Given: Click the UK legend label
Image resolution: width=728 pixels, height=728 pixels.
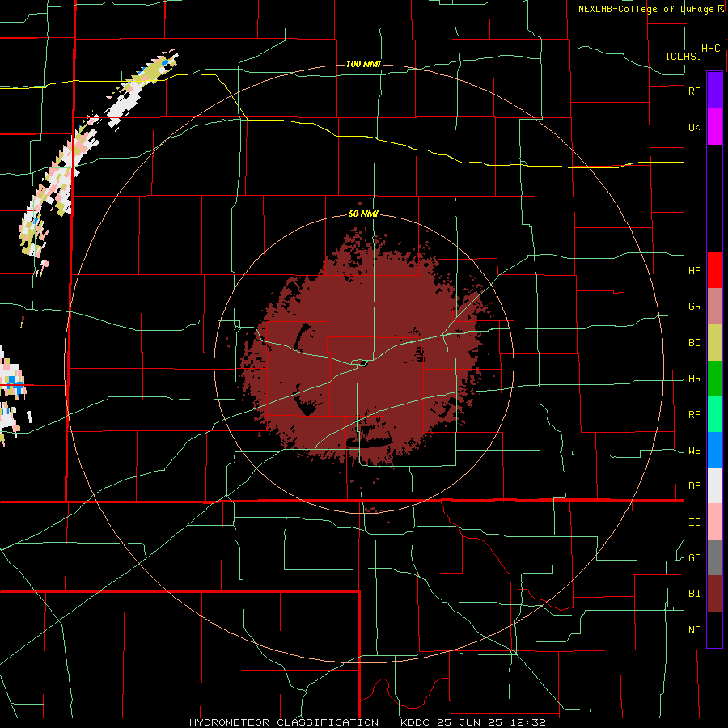Looking at the screenshot, I should [x=694, y=128].
